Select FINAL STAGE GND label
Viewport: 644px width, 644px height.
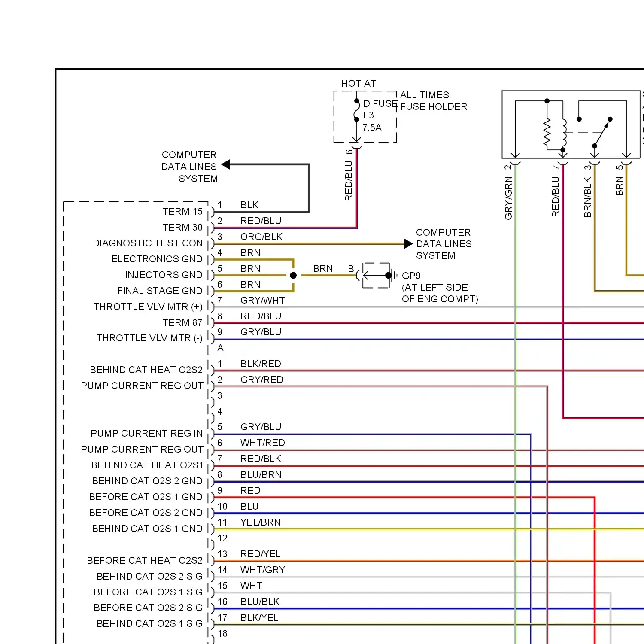point(160,291)
